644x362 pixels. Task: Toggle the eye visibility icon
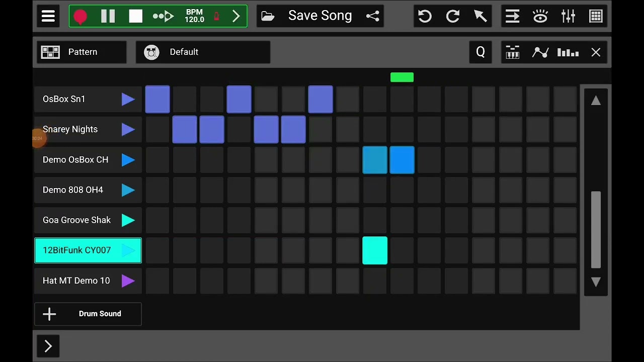(540, 16)
